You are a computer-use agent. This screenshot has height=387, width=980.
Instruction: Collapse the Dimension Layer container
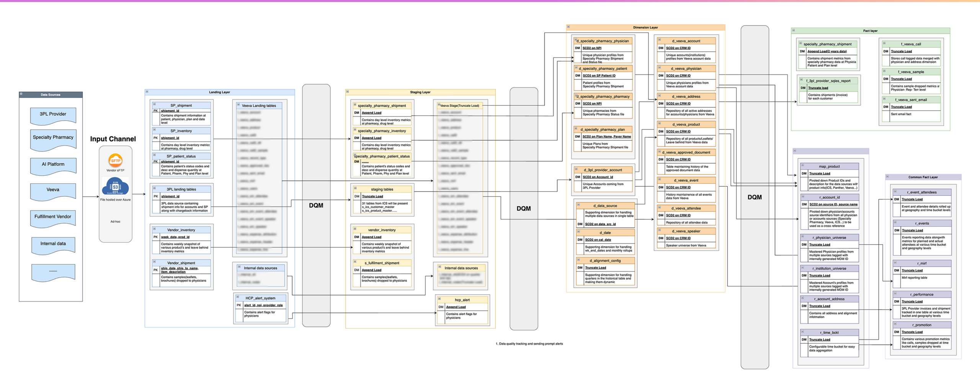tap(568, 27)
